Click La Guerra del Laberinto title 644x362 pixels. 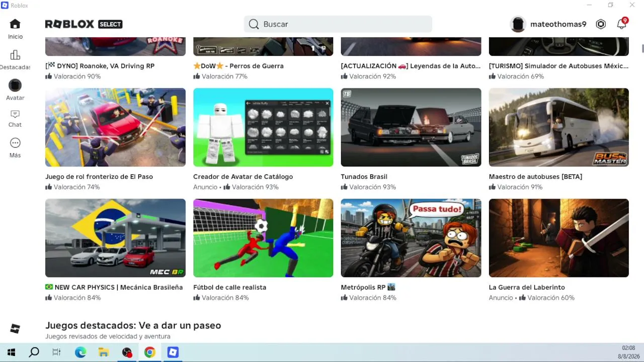click(527, 287)
